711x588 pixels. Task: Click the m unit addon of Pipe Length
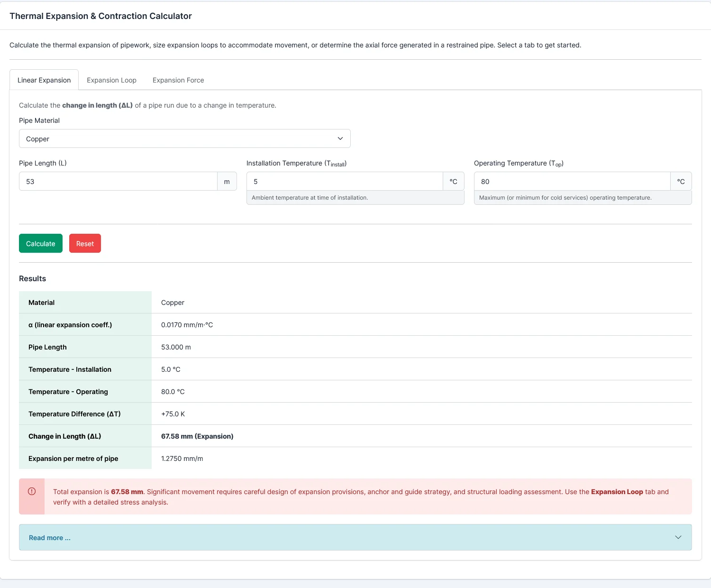coord(227,181)
